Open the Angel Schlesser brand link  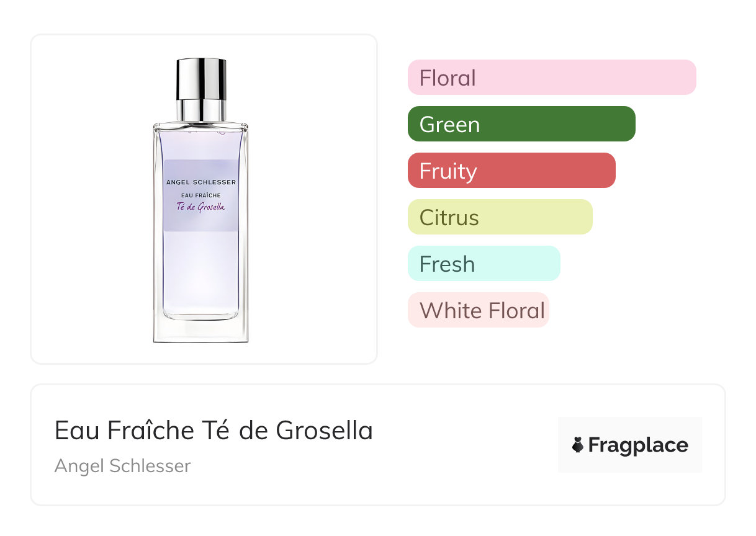point(122,466)
